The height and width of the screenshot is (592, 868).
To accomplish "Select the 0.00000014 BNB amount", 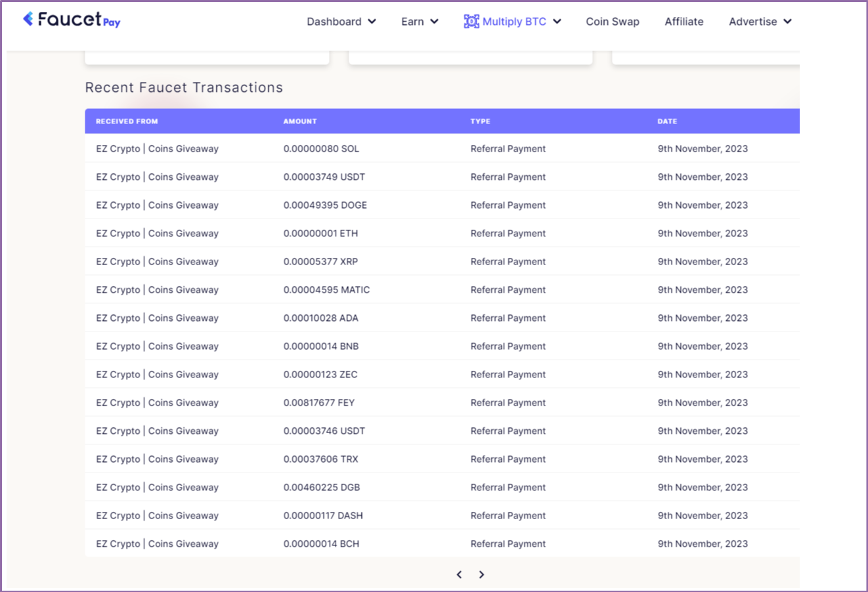I will pyautogui.click(x=321, y=347).
